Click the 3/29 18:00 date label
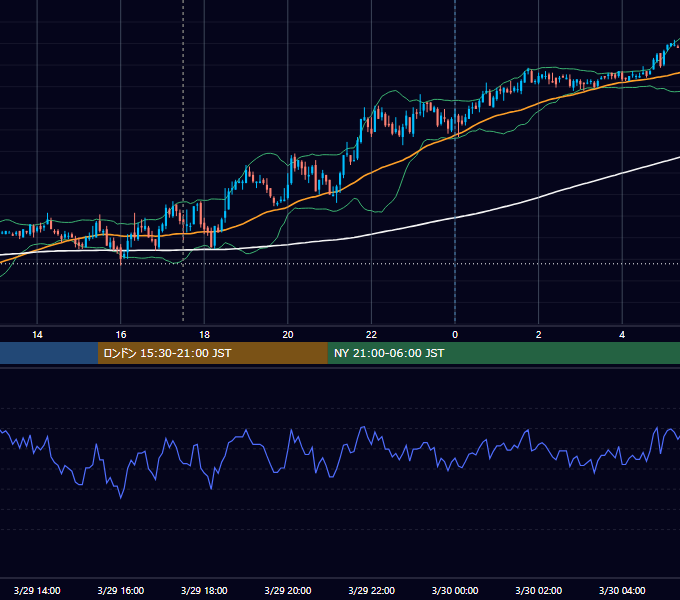The height and width of the screenshot is (600, 680). 204,590
